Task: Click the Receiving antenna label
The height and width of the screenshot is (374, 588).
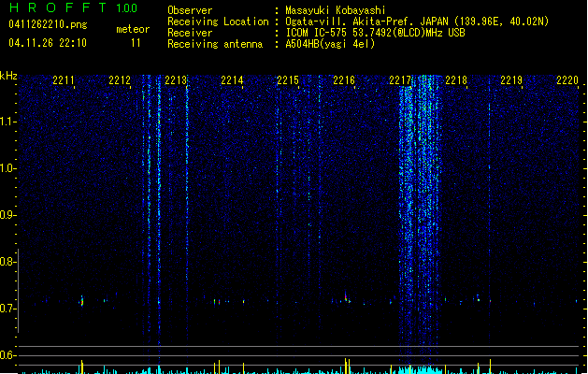Action: tap(215, 44)
